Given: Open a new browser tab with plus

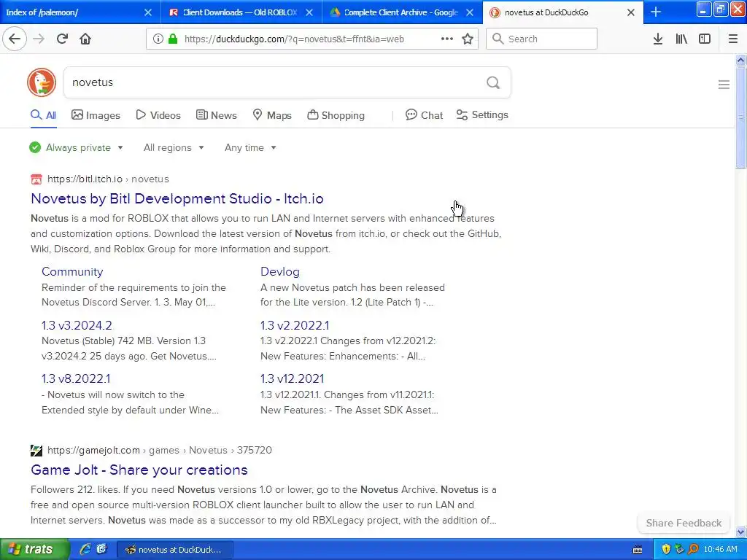Looking at the screenshot, I should tap(656, 12).
